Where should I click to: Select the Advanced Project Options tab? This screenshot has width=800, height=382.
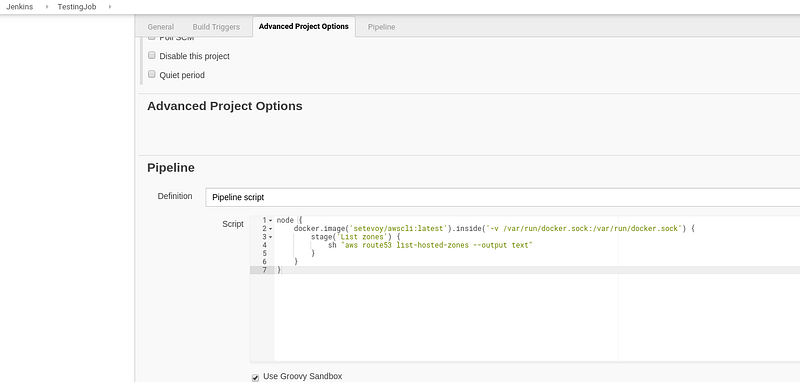304,27
